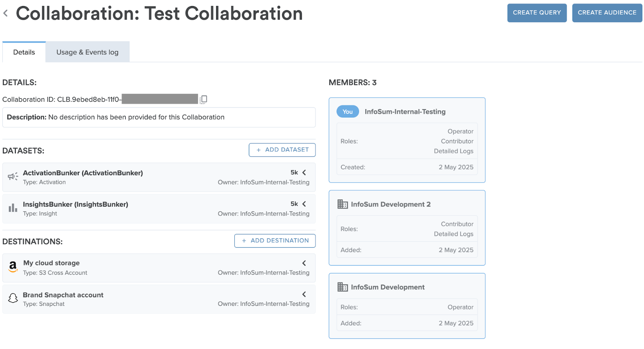Image resolution: width=644 pixels, height=349 pixels.
Task: Click the Amazon icon for My cloud storage
Action: (13, 266)
